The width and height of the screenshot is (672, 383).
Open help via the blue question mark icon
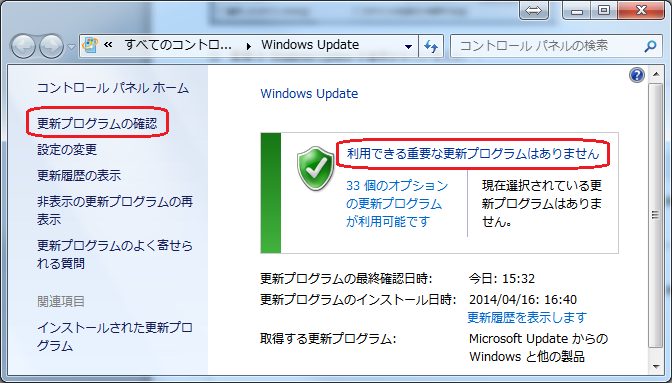click(637, 75)
